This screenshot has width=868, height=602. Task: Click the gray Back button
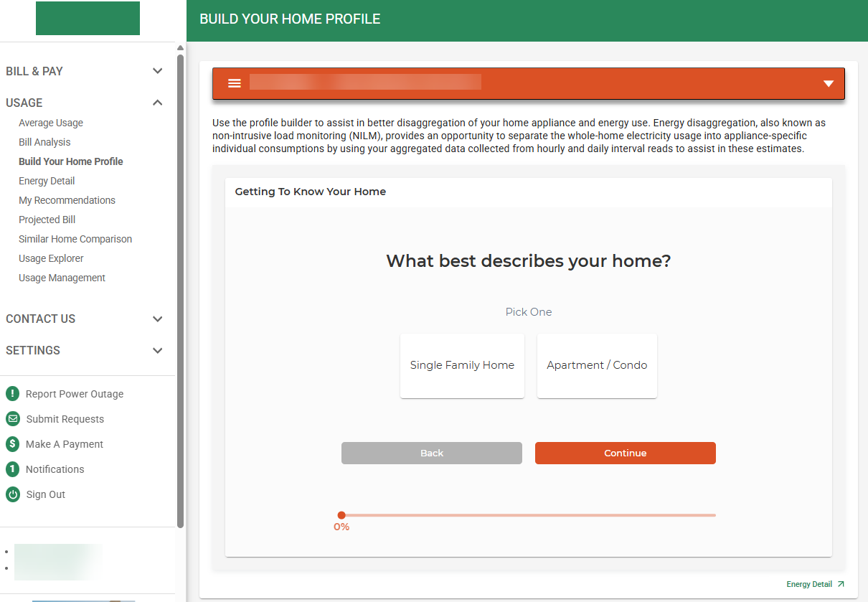pos(432,453)
